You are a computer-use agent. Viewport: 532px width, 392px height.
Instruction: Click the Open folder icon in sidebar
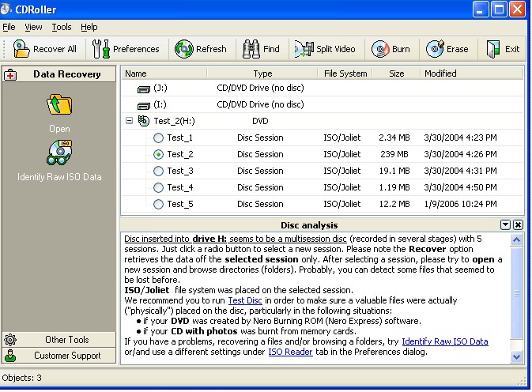tap(59, 104)
